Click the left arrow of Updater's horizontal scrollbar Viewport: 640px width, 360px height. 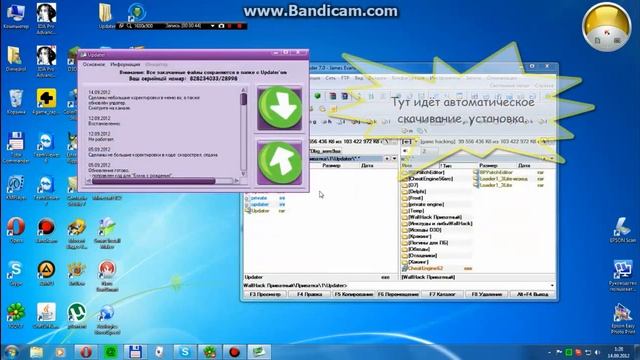89,181
